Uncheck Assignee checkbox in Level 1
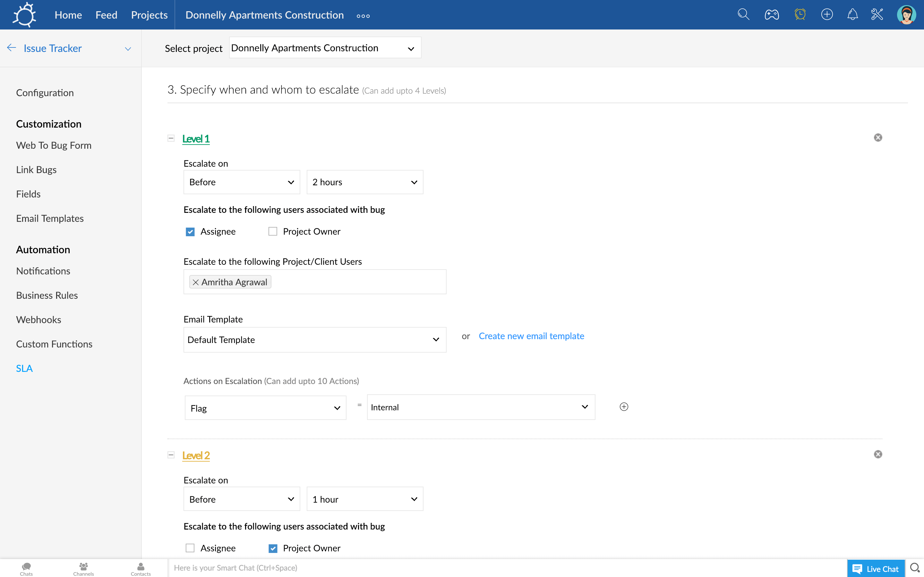This screenshot has width=924, height=577. pyautogui.click(x=190, y=232)
